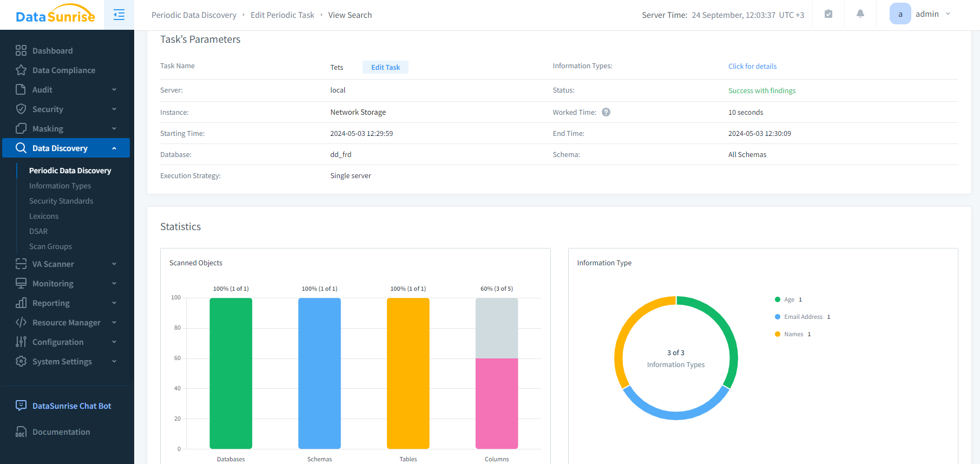
Task: Collapse the sidebar with the menu toggle icon
Action: point(119,15)
